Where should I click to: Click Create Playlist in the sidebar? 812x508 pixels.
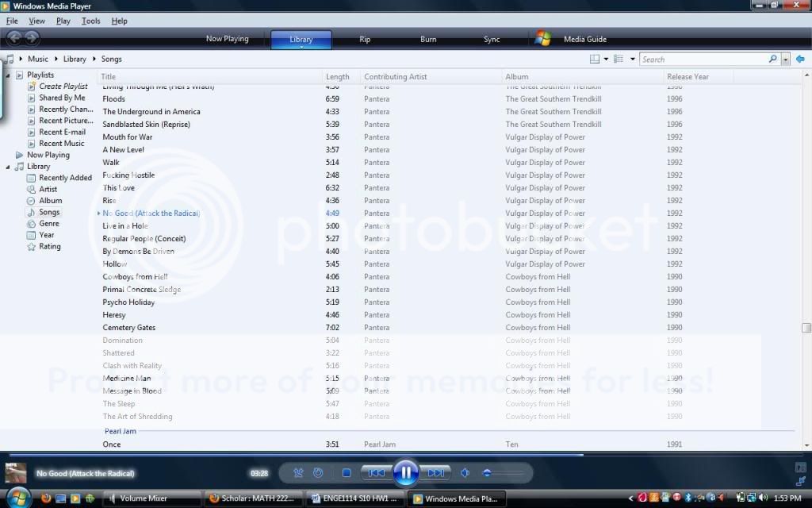63,87
